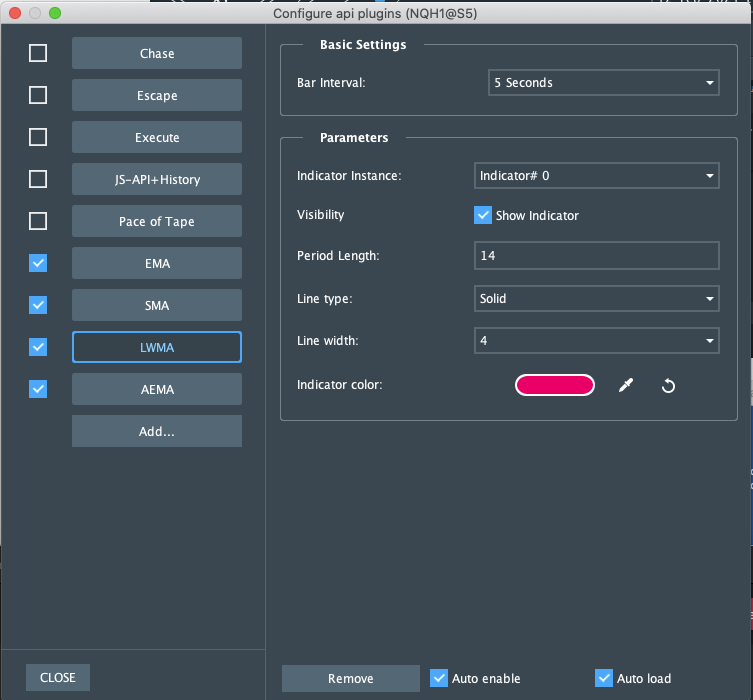Reset indicator color with the revert icon
The width and height of the screenshot is (753, 700).
click(x=668, y=385)
